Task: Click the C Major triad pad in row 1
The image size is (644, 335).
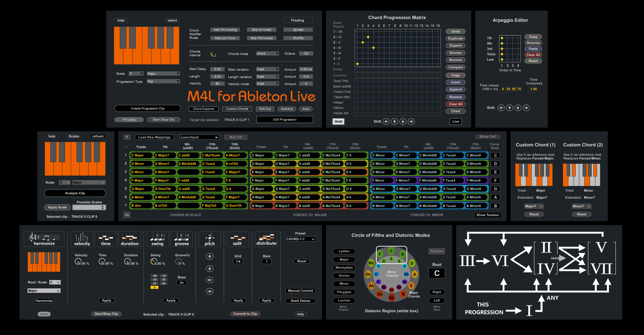Action: 141,155
